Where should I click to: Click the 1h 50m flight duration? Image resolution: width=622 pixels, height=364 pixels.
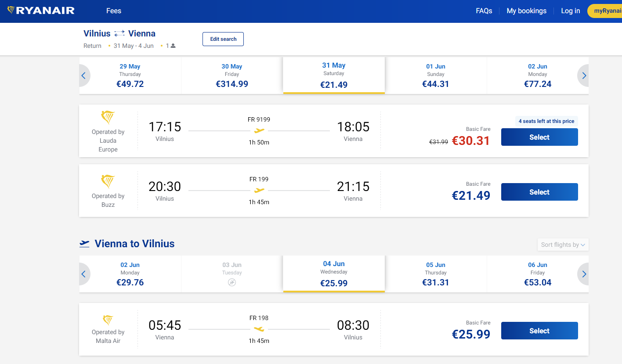click(259, 143)
